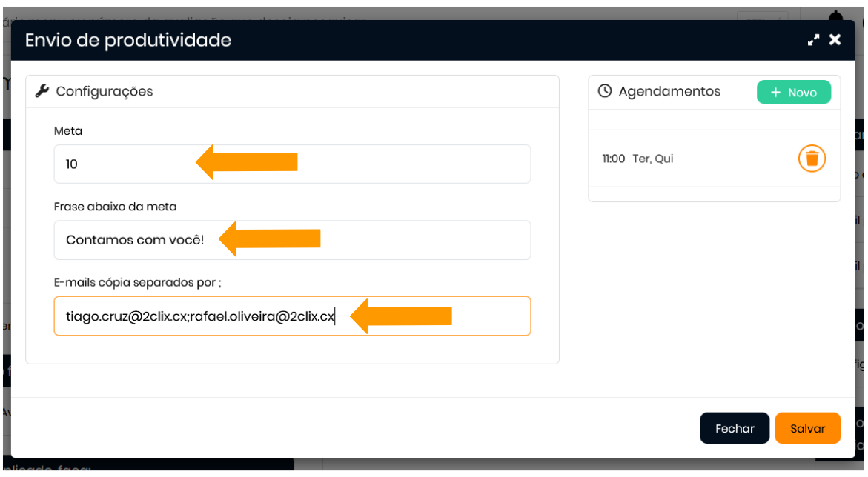Delete the 11:00 schedule with trash icon
Screen dimensions: 868x477
pyautogui.click(x=812, y=159)
